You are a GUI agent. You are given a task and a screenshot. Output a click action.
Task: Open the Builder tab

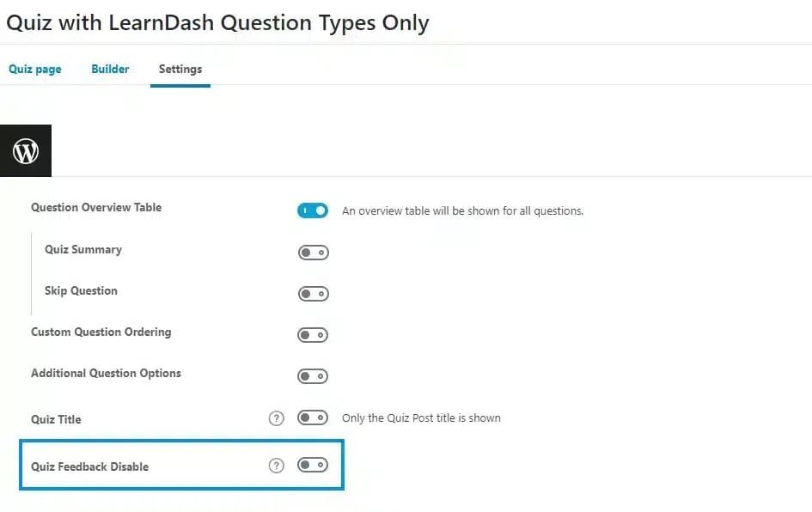110,69
